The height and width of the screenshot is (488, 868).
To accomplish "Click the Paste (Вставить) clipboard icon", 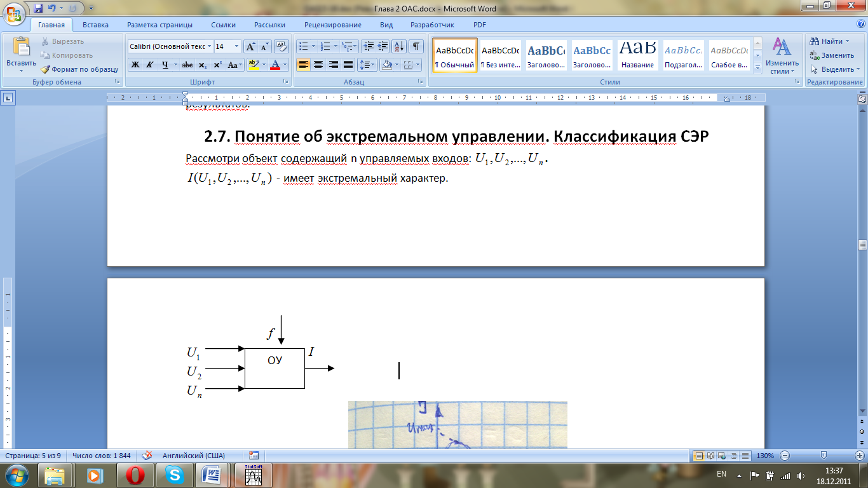I will click(x=22, y=48).
